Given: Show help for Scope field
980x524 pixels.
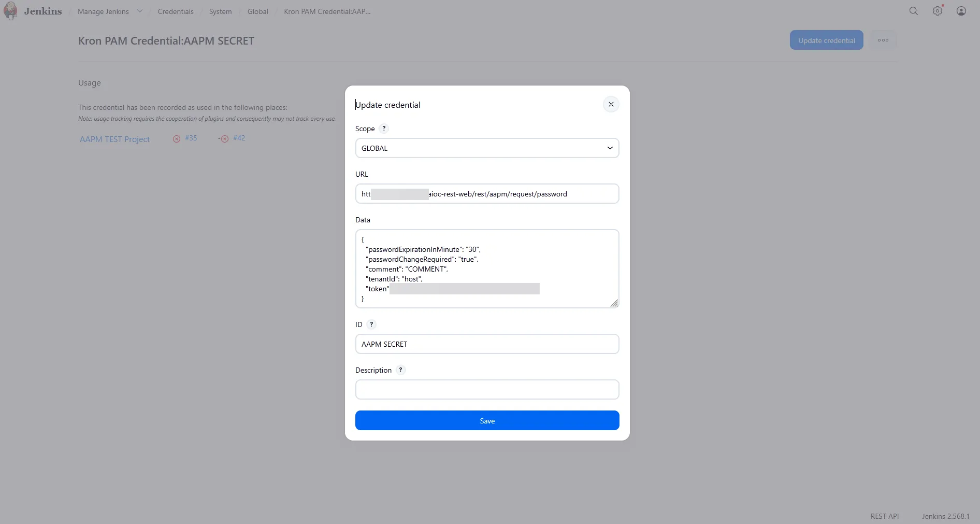Looking at the screenshot, I should click(x=384, y=129).
